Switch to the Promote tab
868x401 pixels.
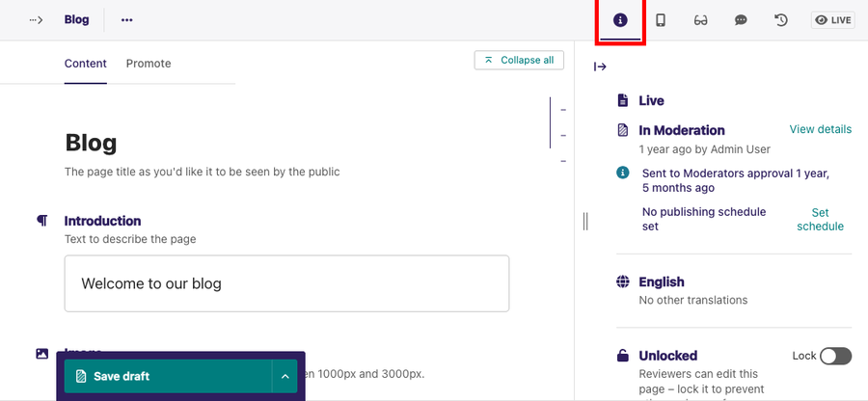pos(149,64)
